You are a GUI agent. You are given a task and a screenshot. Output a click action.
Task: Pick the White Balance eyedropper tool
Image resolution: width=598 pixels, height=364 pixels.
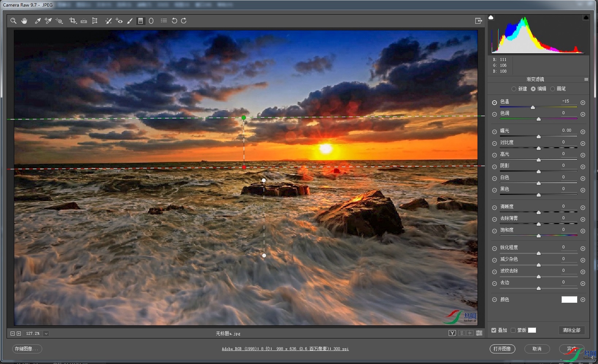37,21
